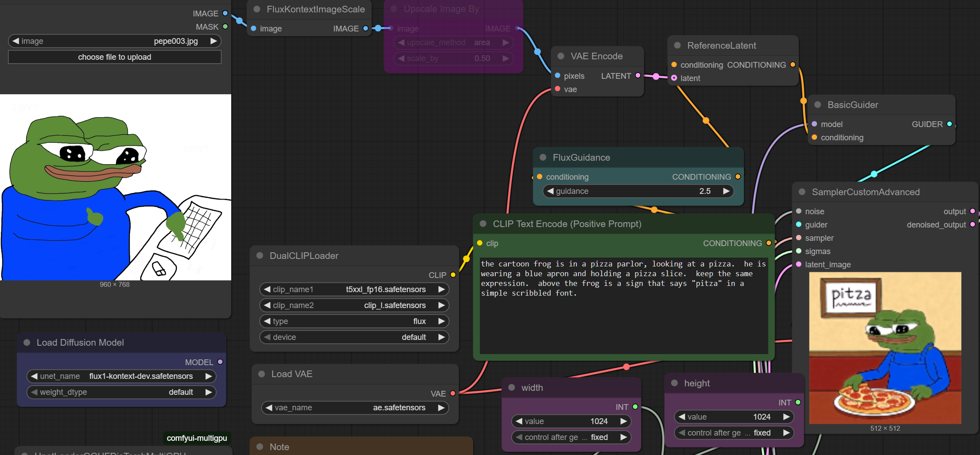Collapse the width node dot
This screenshot has width=980, height=455.
coord(511,387)
